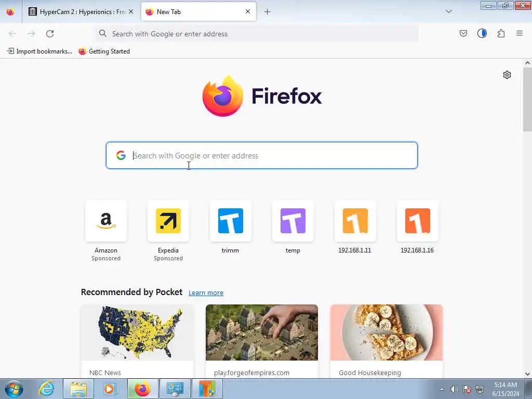The width and height of the screenshot is (532, 399).
Task: Focus the toolbar address bar
Action: coord(257,34)
